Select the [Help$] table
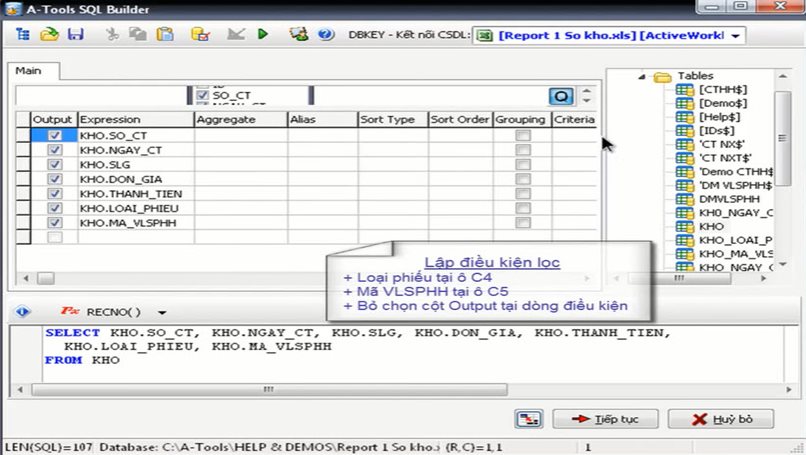Image resolution: width=806 pixels, height=455 pixels. [x=720, y=117]
